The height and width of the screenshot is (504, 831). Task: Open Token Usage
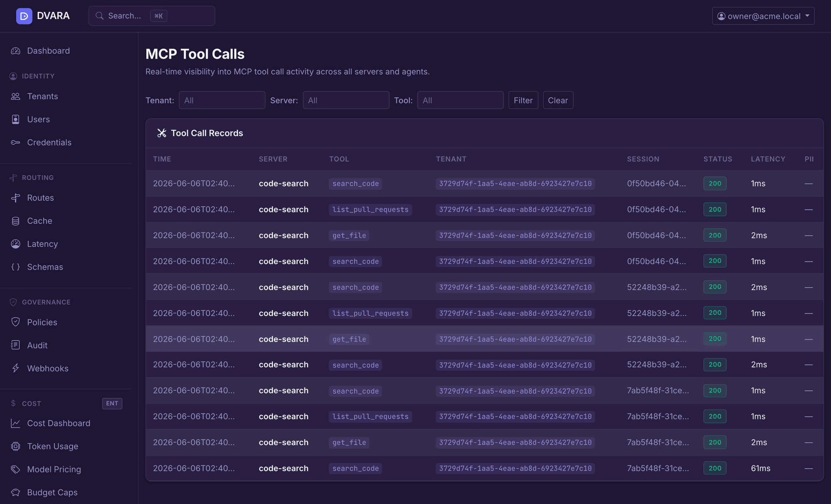(x=52, y=446)
